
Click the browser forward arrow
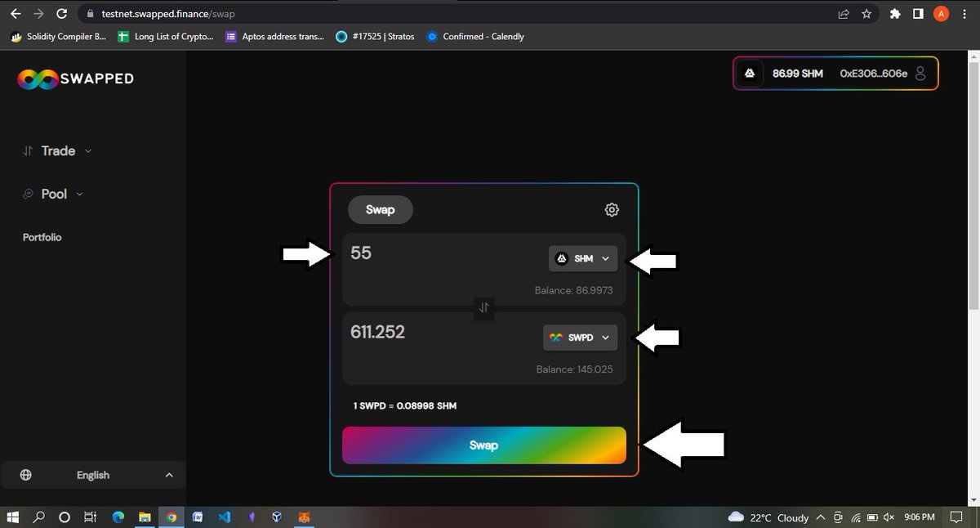coord(38,14)
